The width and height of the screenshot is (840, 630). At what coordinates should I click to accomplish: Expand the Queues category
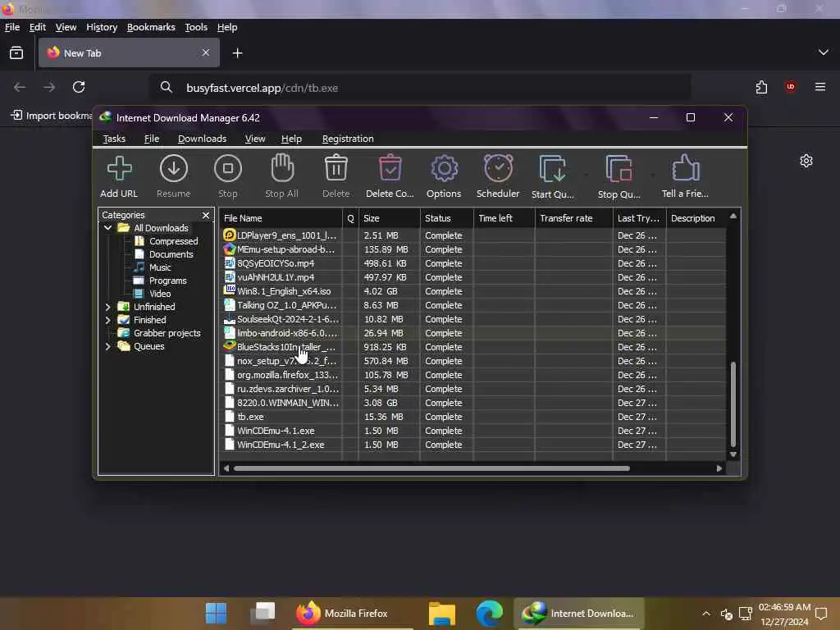pyautogui.click(x=107, y=346)
